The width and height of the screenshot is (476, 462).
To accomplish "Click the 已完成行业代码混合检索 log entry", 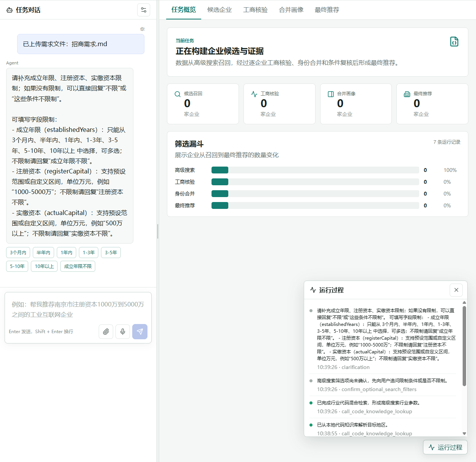I will (x=382, y=407).
